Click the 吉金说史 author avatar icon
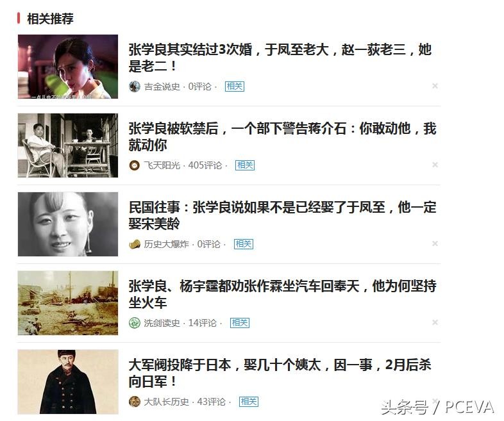504x421 pixels. 135,87
